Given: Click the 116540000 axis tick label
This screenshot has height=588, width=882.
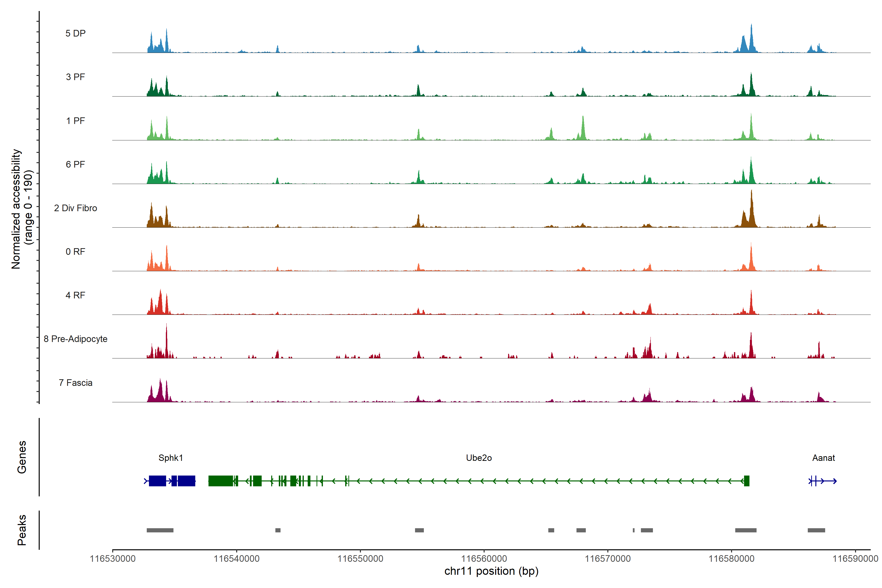Looking at the screenshot, I should tap(236, 559).
